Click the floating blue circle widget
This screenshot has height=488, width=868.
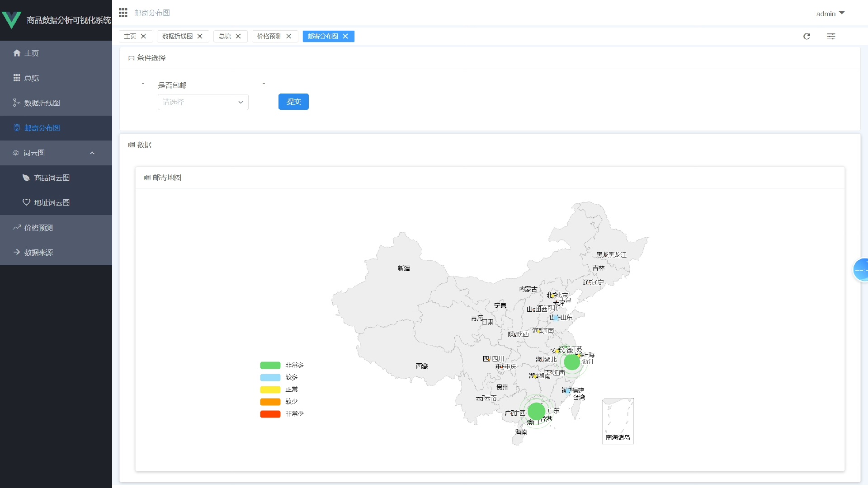861,270
